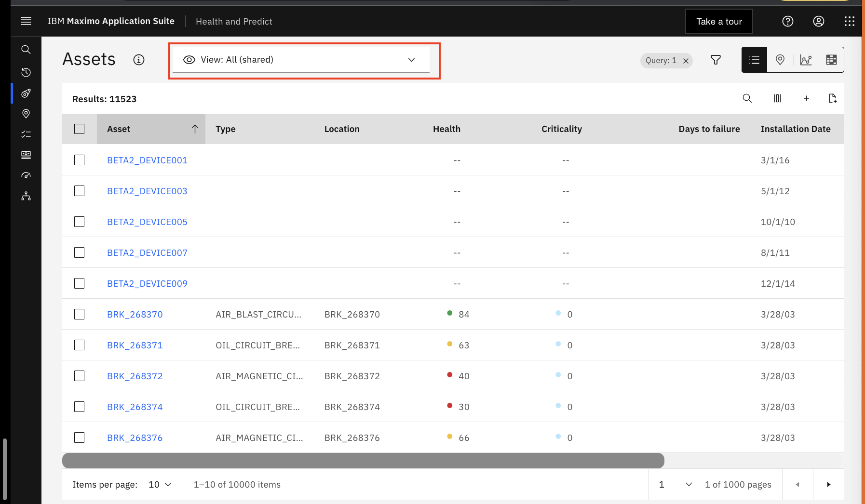Click the Take a tour button
865x504 pixels.
pyautogui.click(x=719, y=21)
